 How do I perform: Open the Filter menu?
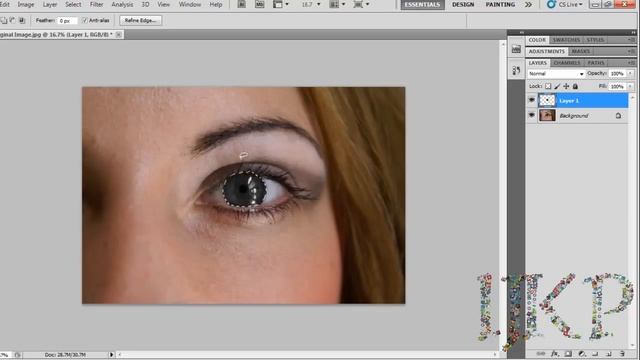point(96,4)
